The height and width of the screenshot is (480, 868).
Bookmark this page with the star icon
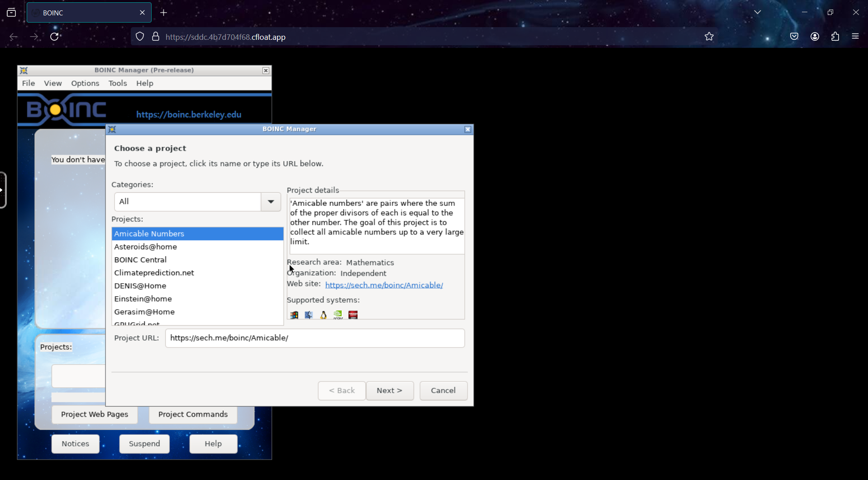(709, 37)
